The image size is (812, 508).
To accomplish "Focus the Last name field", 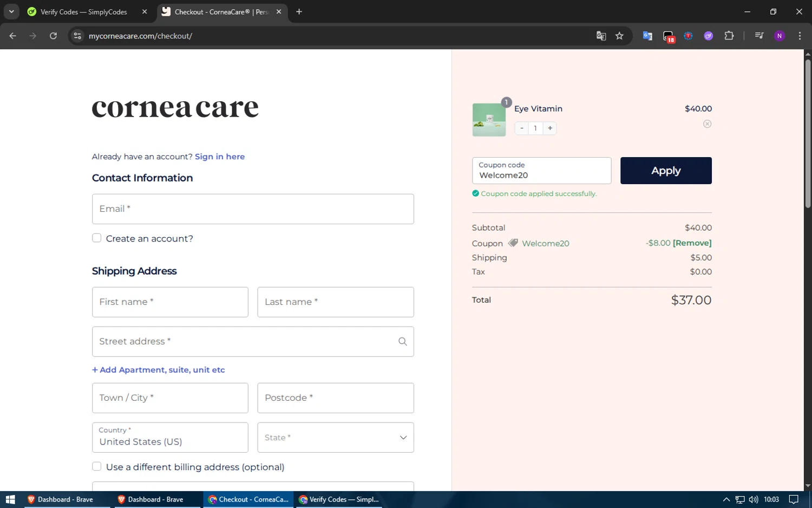I will [336, 302].
